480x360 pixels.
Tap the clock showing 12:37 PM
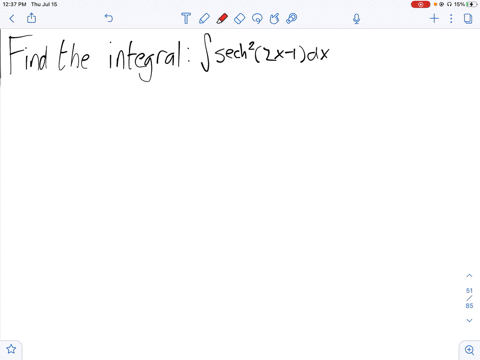[x=14, y=4]
